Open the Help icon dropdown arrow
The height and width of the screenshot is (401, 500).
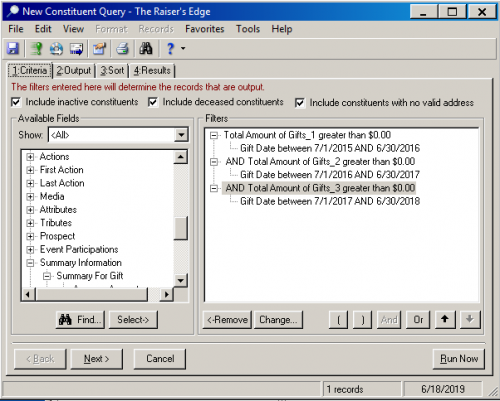click(x=183, y=49)
